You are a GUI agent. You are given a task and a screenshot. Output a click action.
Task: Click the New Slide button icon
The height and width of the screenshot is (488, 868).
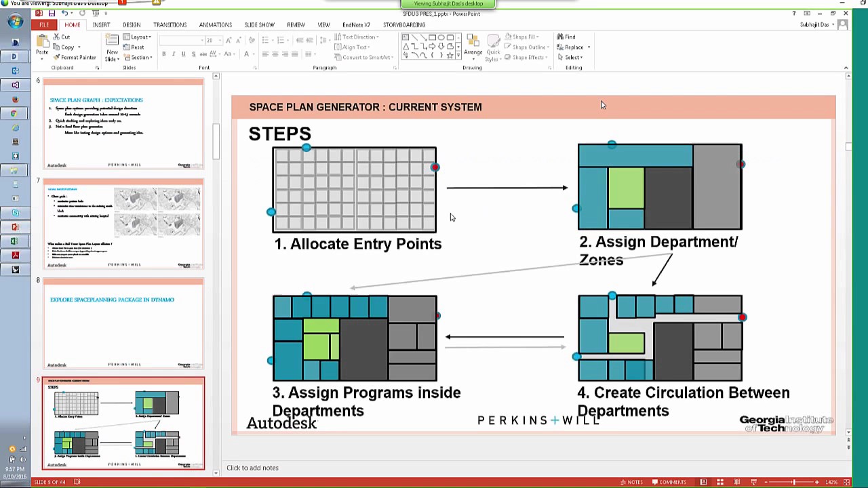pos(112,41)
